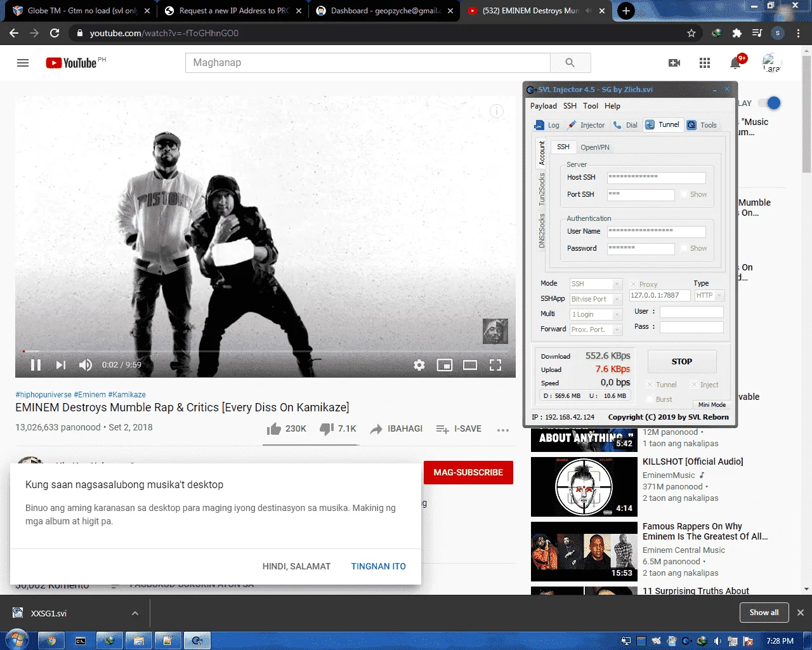Open the SSH menu in the SVL Injector menu bar
The image size is (812, 650).
570,106
